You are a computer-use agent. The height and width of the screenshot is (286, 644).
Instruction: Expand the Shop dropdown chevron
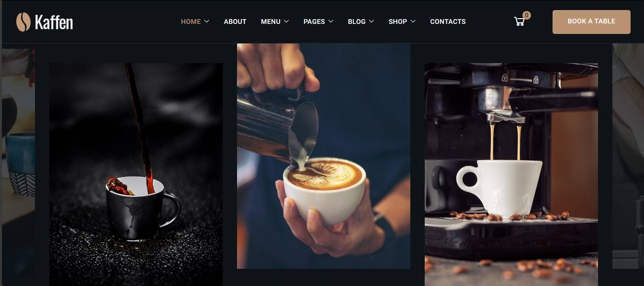[413, 22]
